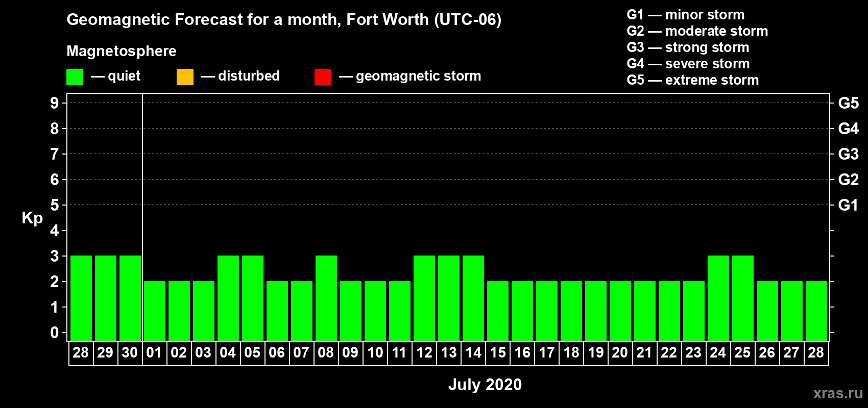Click the green bar above date 10
The image size is (868, 408).
(x=375, y=311)
